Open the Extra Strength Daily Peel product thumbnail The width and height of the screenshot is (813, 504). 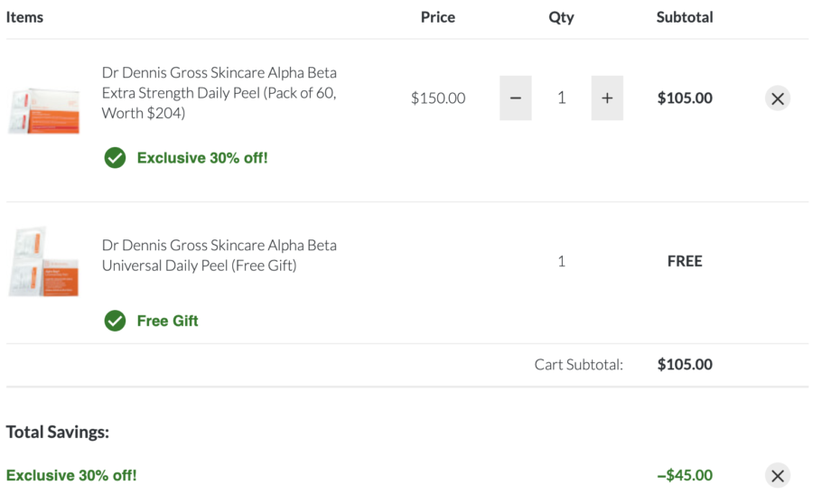pyautogui.click(x=44, y=111)
